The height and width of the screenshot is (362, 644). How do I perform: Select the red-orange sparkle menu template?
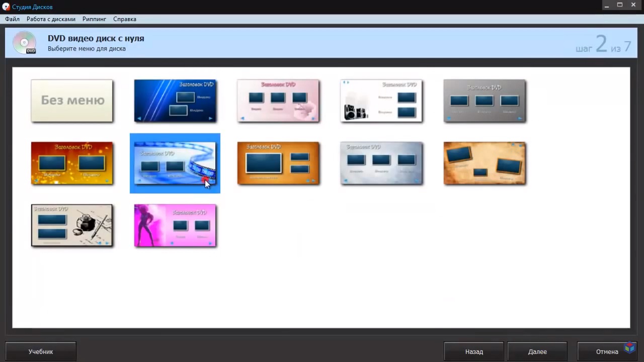pyautogui.click(x=72, y=163)
